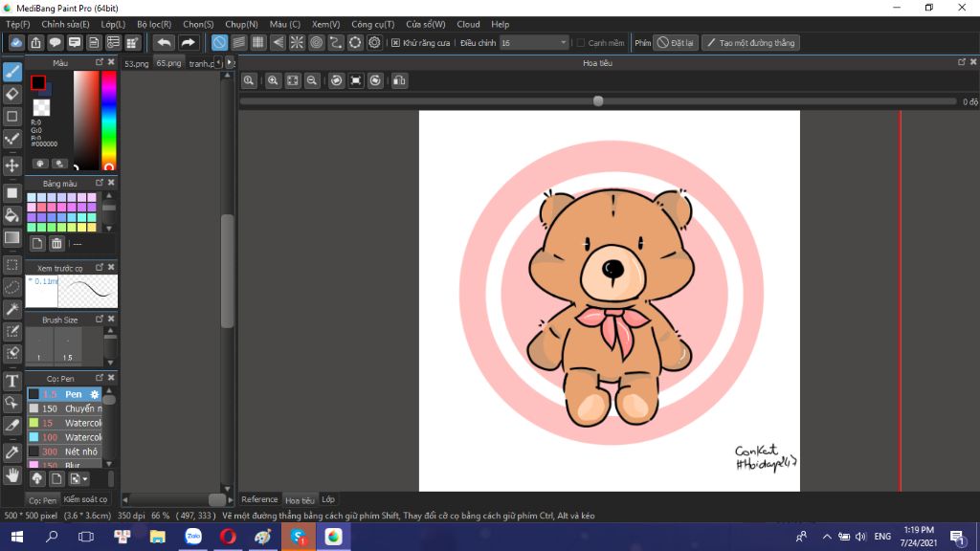Click the Đặt lại button

pyautogui.click(x=676, y=43)
